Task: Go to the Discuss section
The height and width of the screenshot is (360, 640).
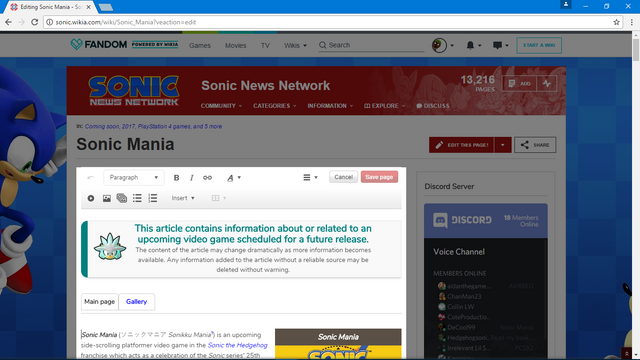Action: (433, 106)
